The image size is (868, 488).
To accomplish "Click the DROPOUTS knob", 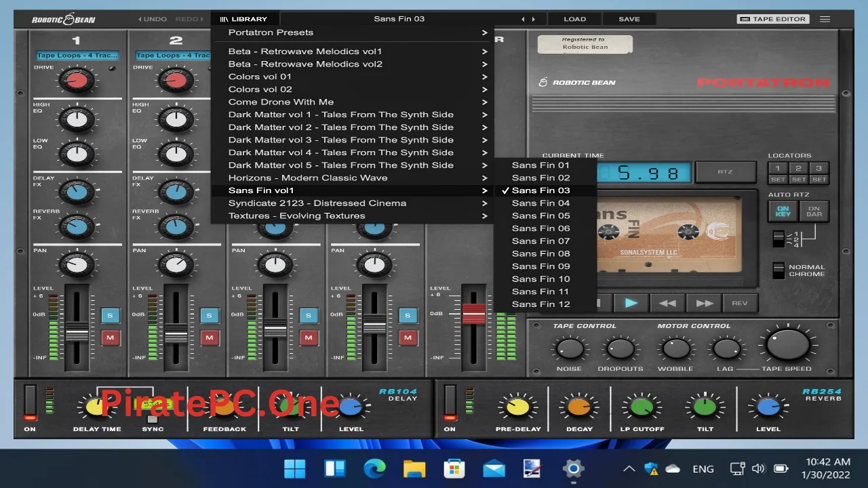I will 620,349.
